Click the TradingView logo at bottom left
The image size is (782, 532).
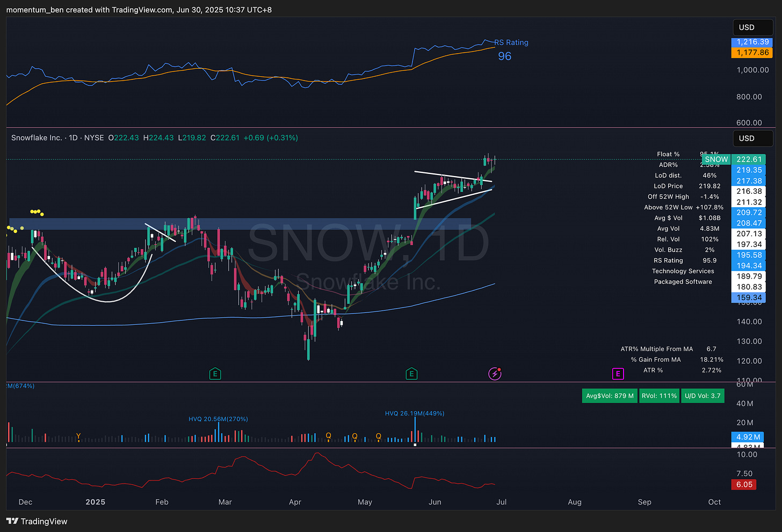coord(37,521)
